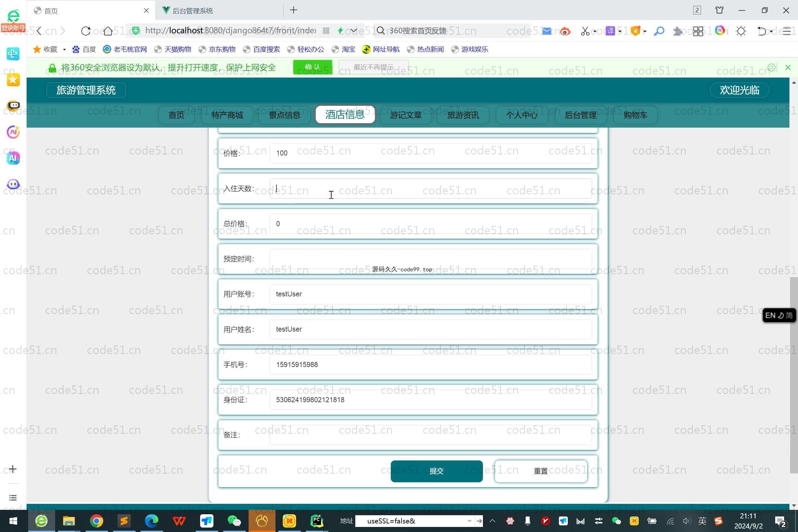This screenshot has width=798, height=532.
Task: Open the mail icon in toolbar
Action: 547,31
